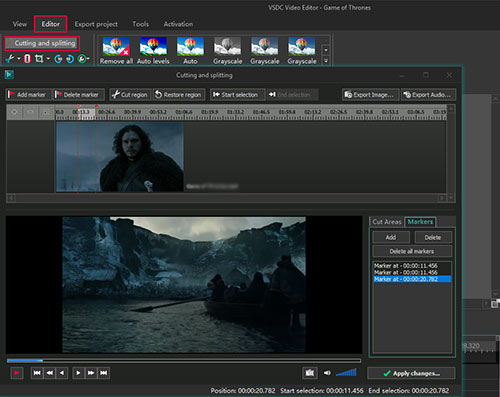Apply the Auto levels style thumbnail
Viewport: 500px width, 397px height.
pyautogui.click(x=153, y=50)
